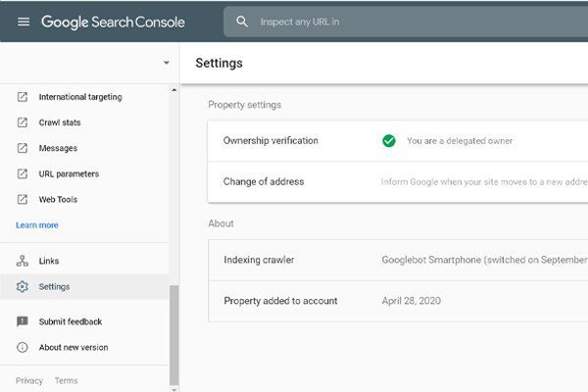Click the 'Property added to account' label
This screenshot has width=588, height=392.
280,301
